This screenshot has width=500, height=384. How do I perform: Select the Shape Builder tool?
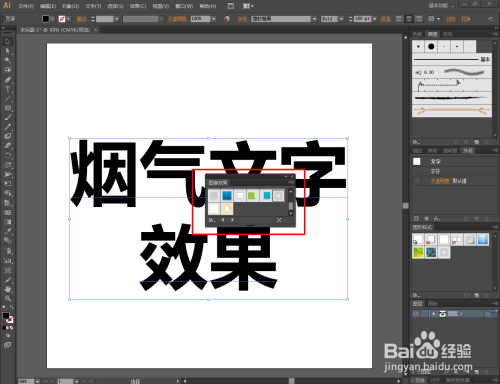tap(8, 193)
